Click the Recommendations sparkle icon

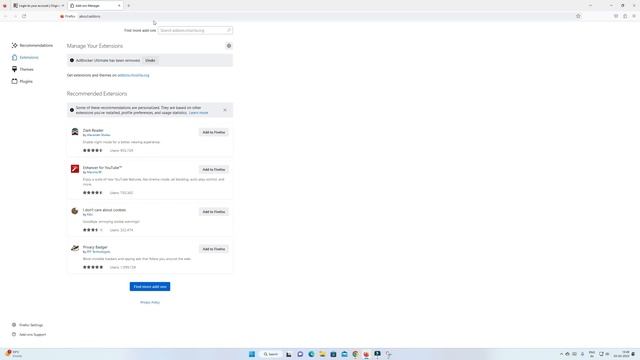14,45
